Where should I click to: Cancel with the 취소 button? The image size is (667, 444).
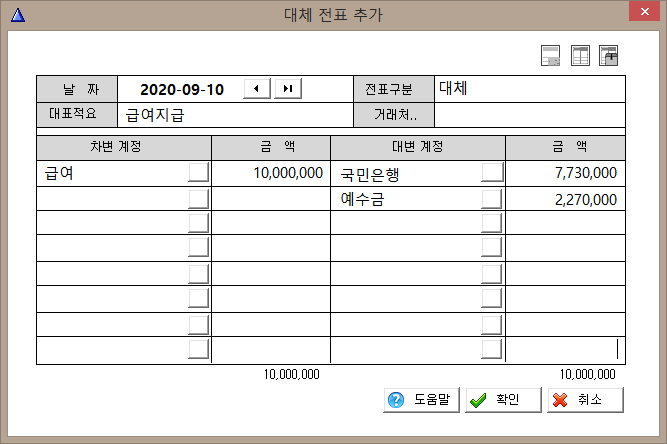tap(585, 400)
